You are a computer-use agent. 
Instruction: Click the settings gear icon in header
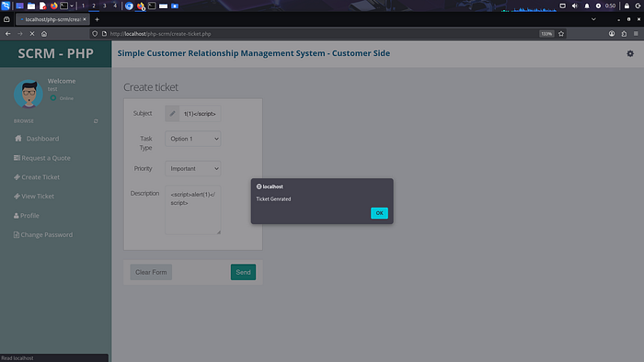(x=630, y=53)
